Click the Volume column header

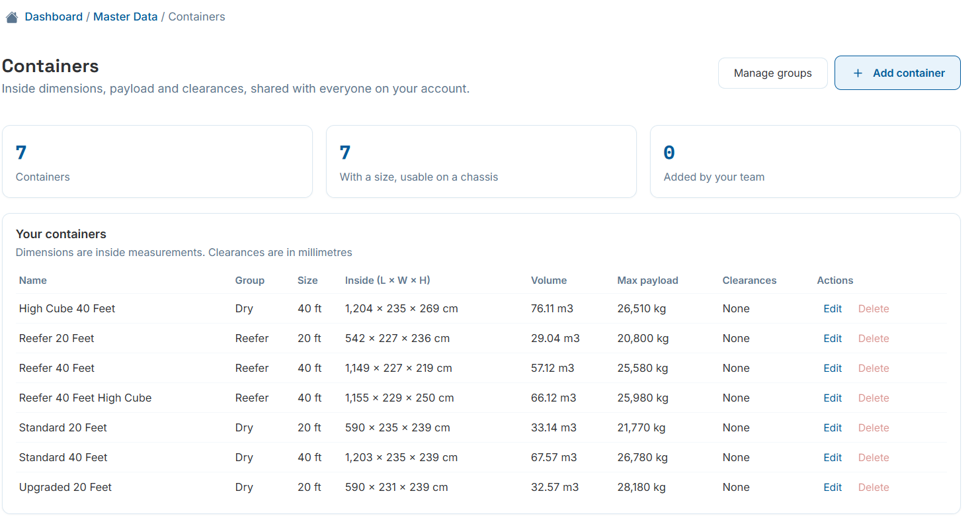click(x=549, y=281)
